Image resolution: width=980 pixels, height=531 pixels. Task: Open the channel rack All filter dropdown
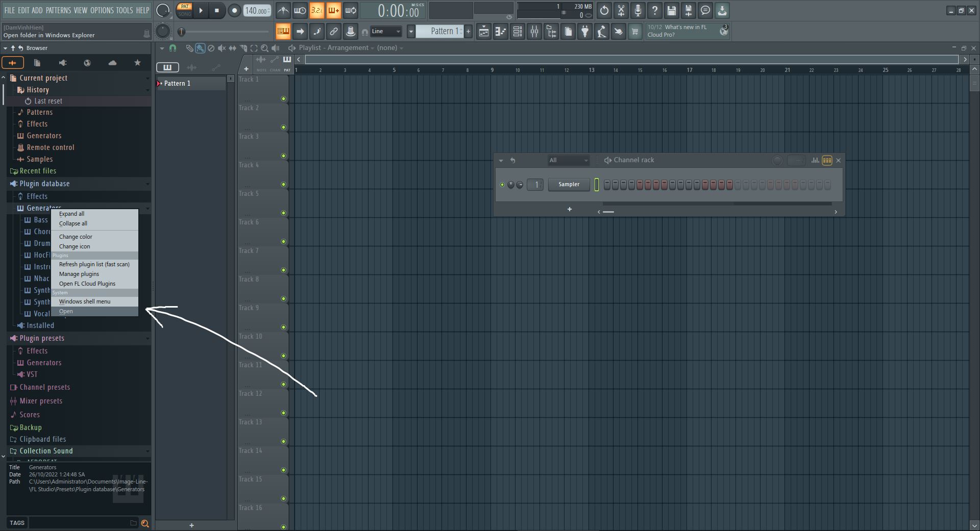click(x=568, y=160)
